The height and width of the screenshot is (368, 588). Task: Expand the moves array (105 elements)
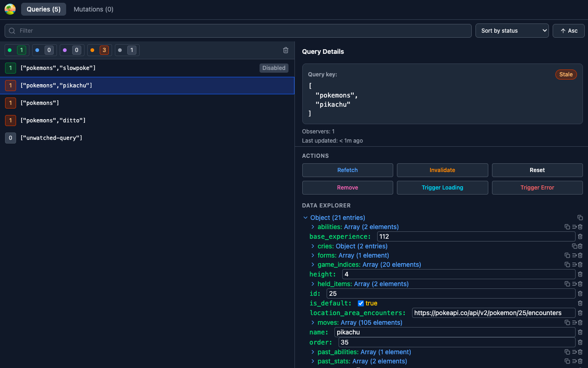[313, 322]
